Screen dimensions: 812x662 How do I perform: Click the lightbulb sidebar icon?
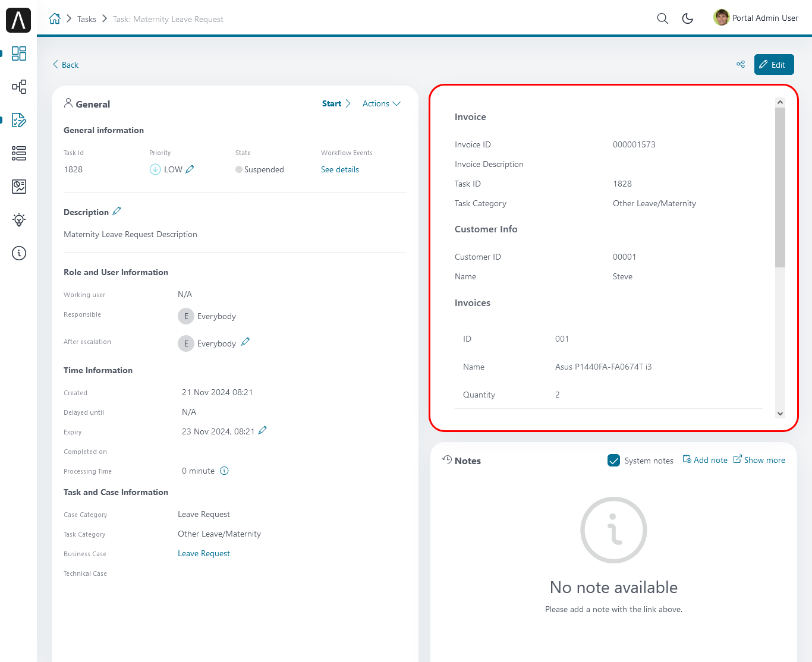point(19,220)
